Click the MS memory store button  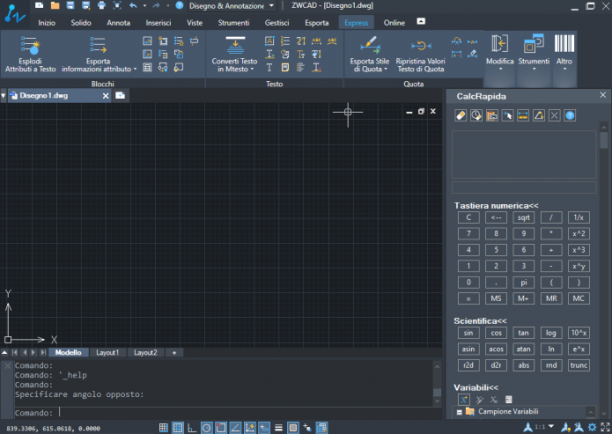[496, 299]
